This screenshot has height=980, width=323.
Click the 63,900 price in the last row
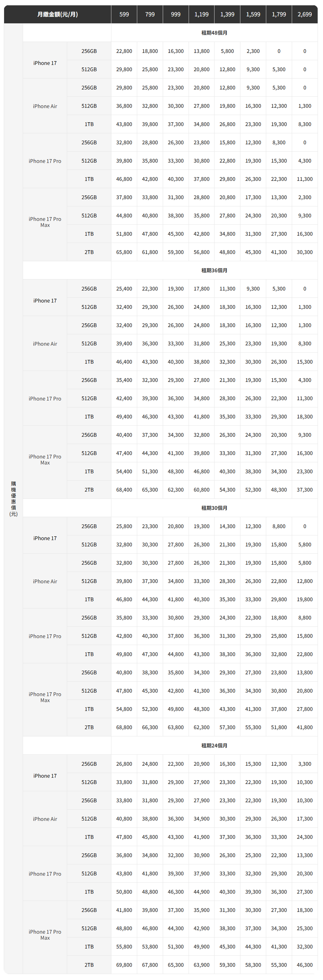point(202,965)
